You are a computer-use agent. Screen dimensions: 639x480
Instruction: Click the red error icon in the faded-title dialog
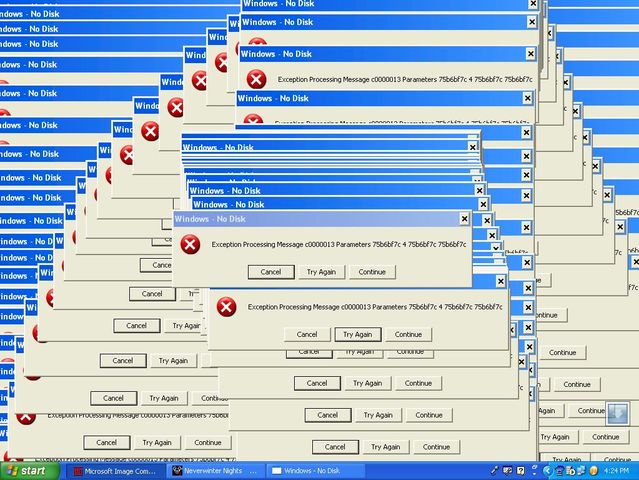(190, 244)
